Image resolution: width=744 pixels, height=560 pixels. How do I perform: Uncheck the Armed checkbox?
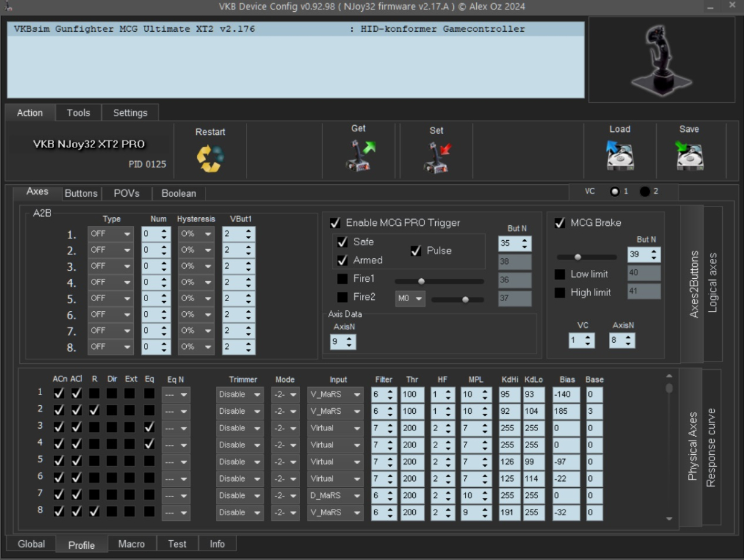342,260
